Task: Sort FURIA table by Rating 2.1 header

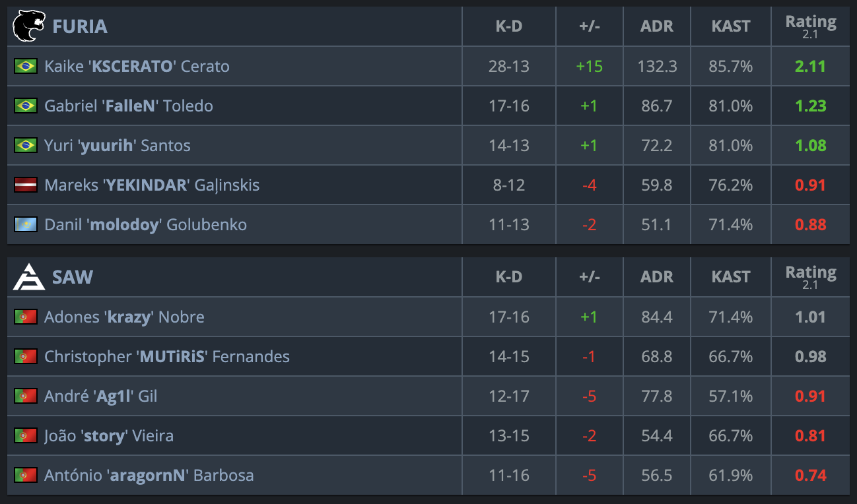Action: pyautogui.click(x=811, y=26)
